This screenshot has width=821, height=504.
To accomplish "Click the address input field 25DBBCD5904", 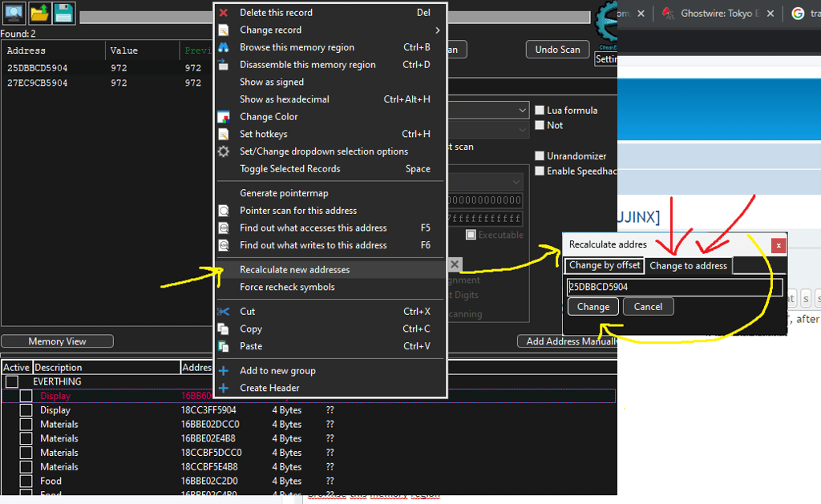I will tap(675, 287).
